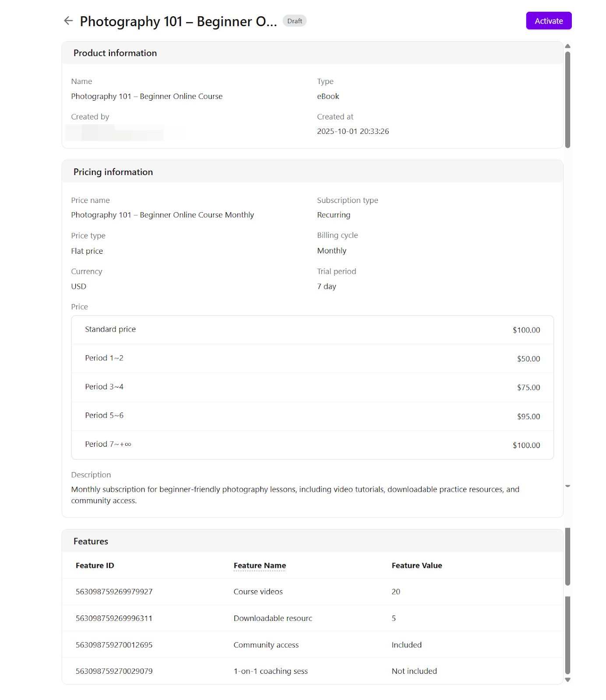Click the 1-on-1 coaching sess feature name

[271, 671]
